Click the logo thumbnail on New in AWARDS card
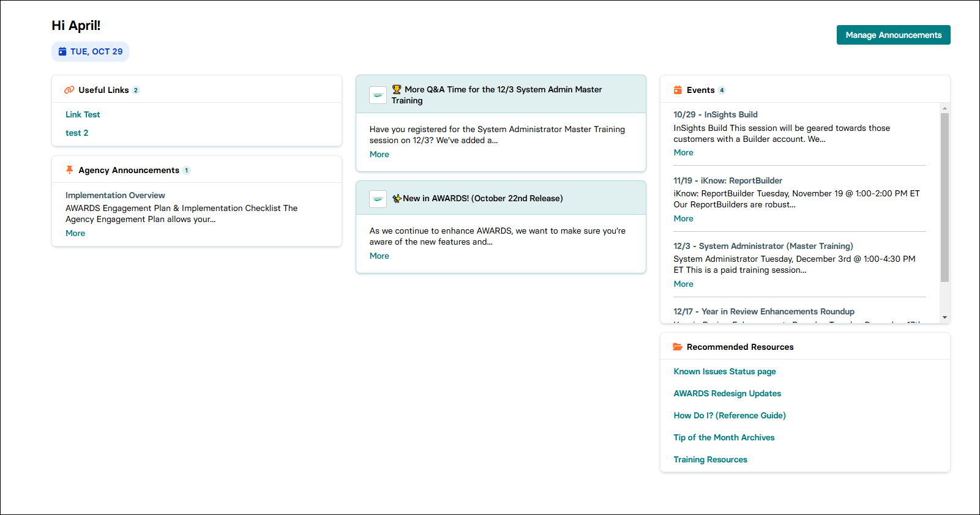Screen dimensions: 980x515 (x=378, y=199)
